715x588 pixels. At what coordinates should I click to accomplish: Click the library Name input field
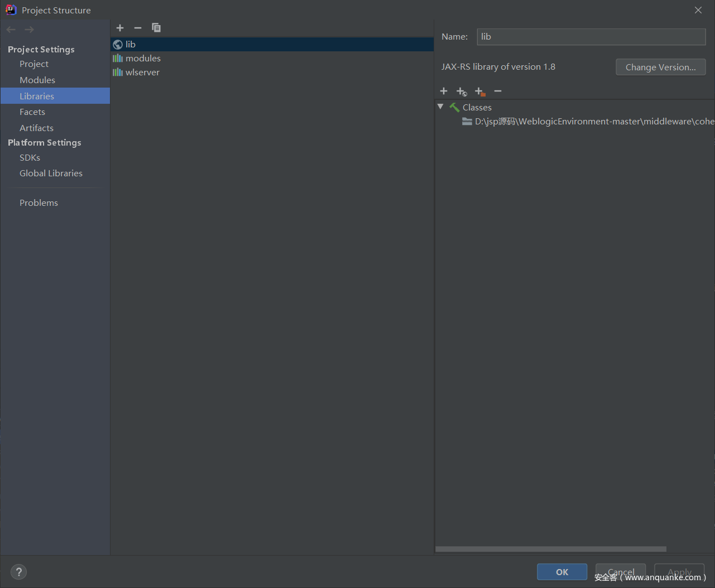591,37
